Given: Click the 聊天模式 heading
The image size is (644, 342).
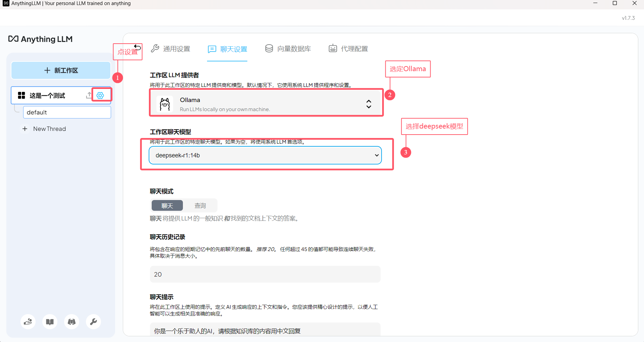Looking at the screenshot, I should pyautogui.click(x=161, y=191).
